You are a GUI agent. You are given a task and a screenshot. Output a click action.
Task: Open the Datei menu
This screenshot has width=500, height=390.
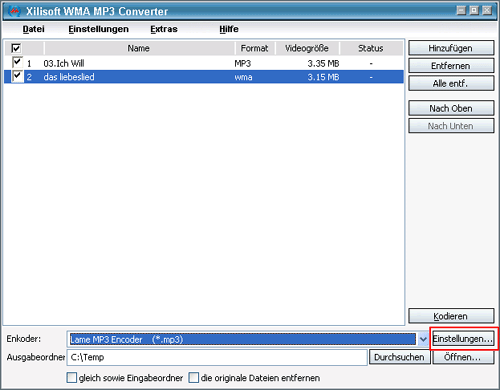point(33,29)
